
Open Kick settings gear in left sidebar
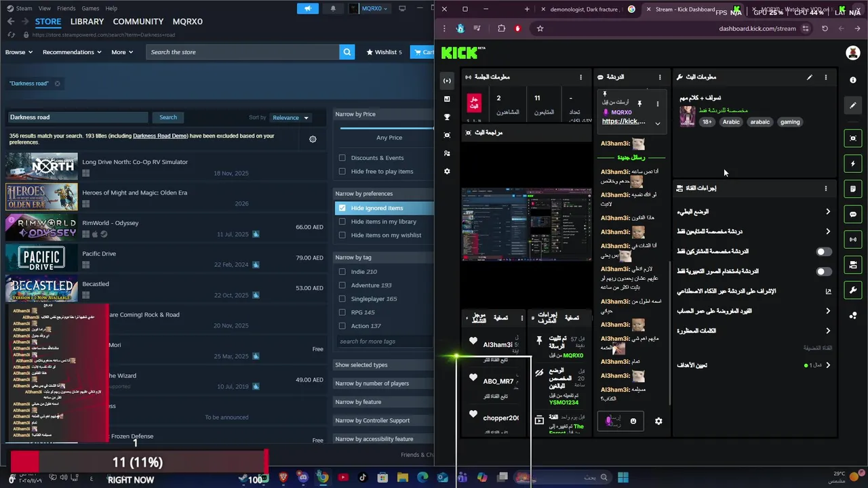coord(447,171)
